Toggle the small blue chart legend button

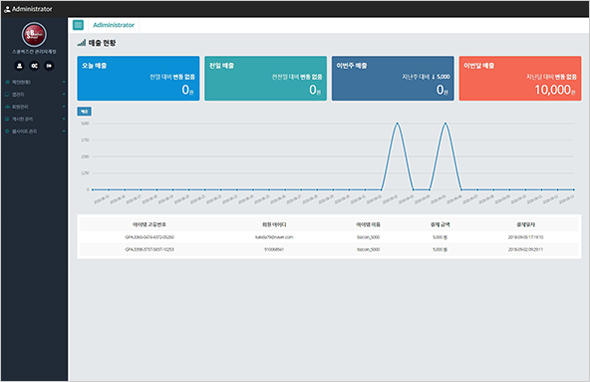point(84,111)
